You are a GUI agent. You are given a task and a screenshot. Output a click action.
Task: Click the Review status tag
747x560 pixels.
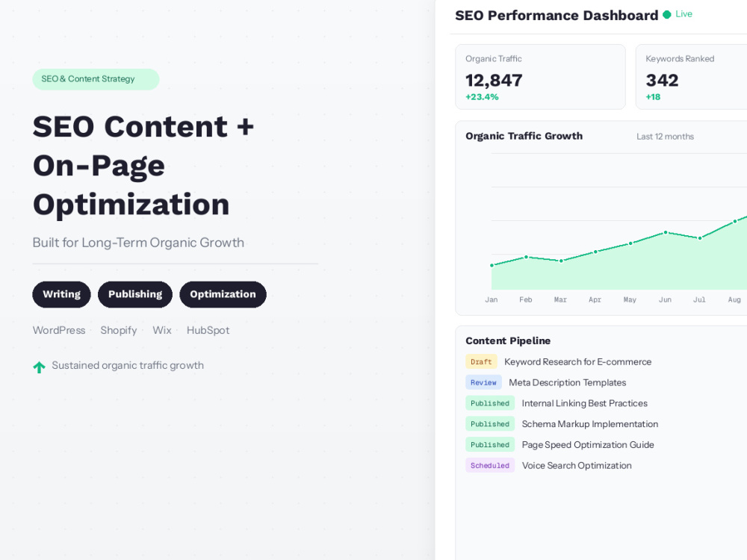pyautogui.click(x=483, y=382)
